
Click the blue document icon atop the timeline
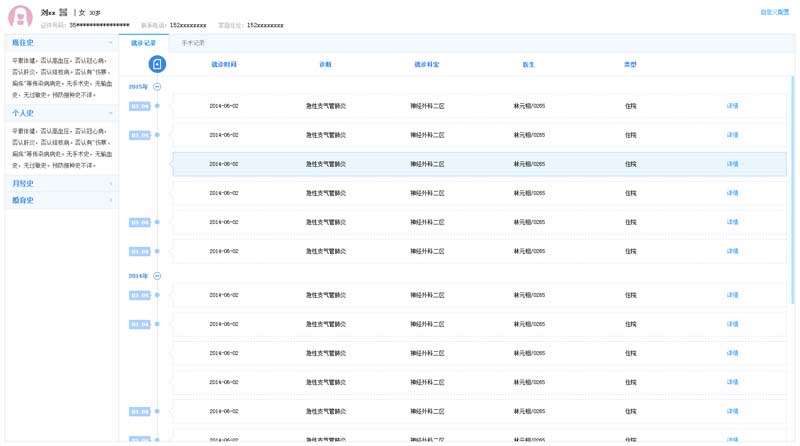pos(157,64)
